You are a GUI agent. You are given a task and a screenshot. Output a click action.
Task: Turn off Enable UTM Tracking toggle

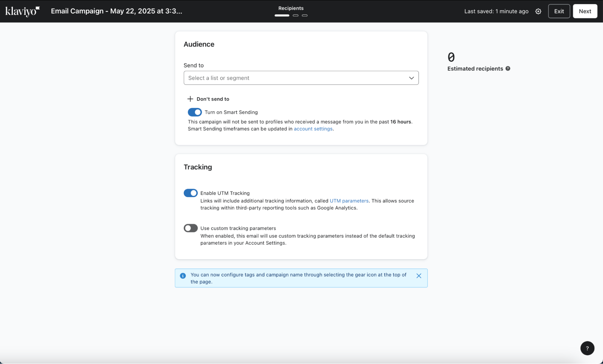click(x=191, y=193)
